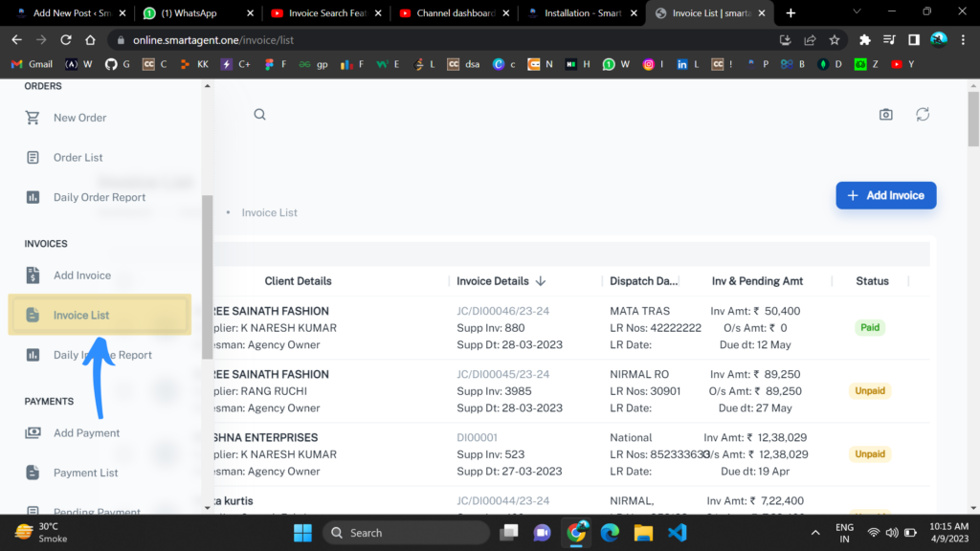Viewport: 980px width, 551px height.
Task: Click the Status column header
Action: [872, 281]
